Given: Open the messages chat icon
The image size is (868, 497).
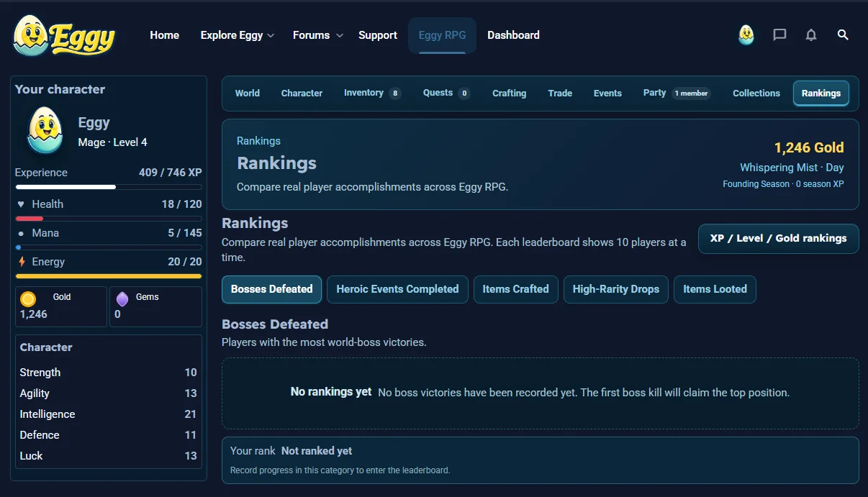Looking at the screenshot, I should click(779, 35).
